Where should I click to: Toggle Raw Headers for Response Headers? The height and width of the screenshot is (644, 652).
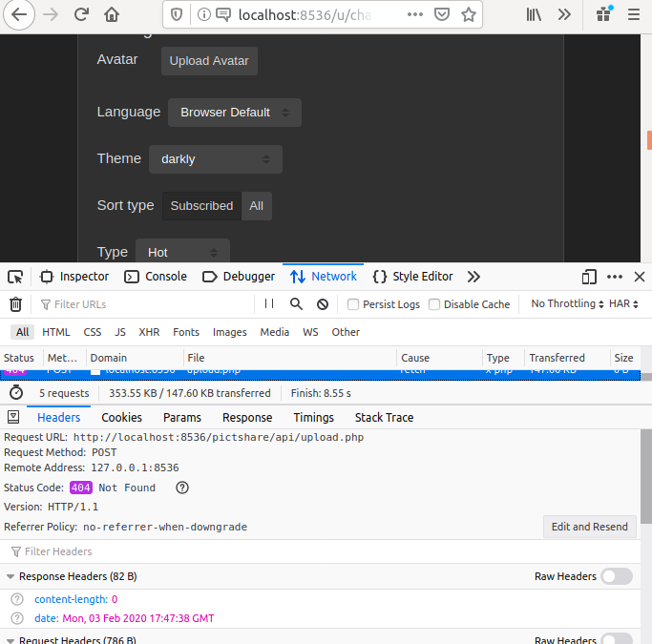[617, 576]
